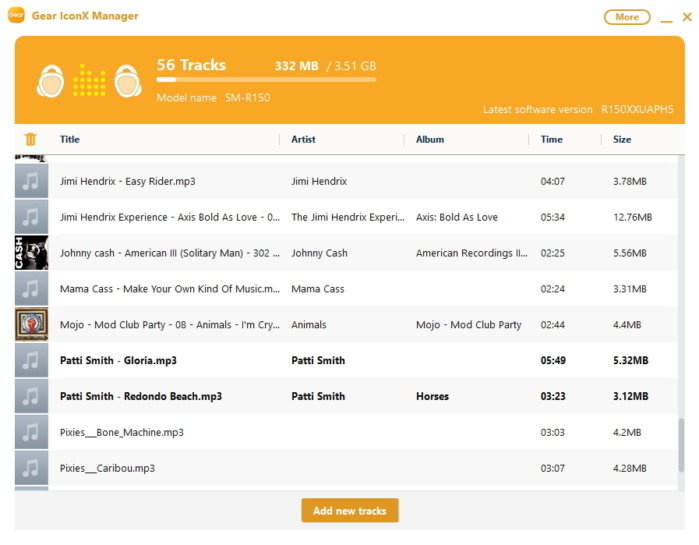Select 'Jimi Hendrix Experience - Axis Bold As Love' title

click(x=169, y=217)
